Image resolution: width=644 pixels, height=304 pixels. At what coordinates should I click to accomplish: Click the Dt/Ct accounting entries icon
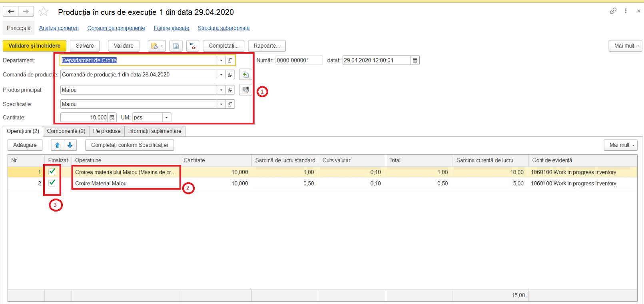point(193,46)
